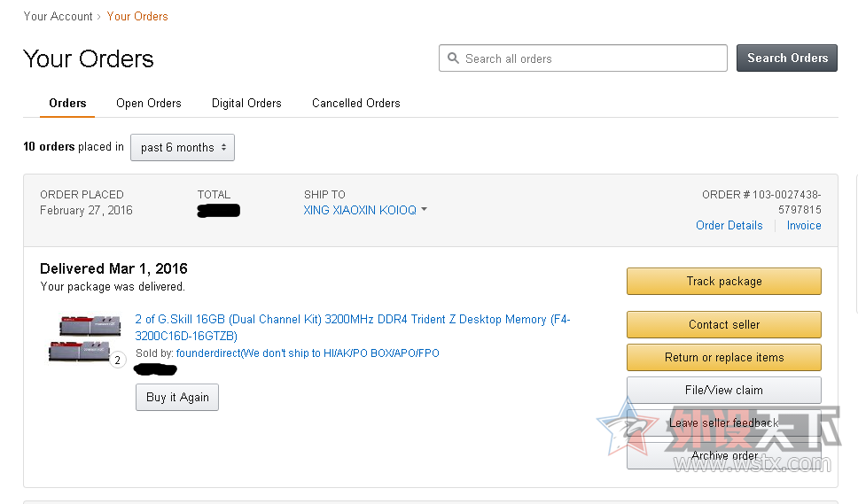Click Contact seller button
This screenshot has width=858, height=504.
coord(723,324)
